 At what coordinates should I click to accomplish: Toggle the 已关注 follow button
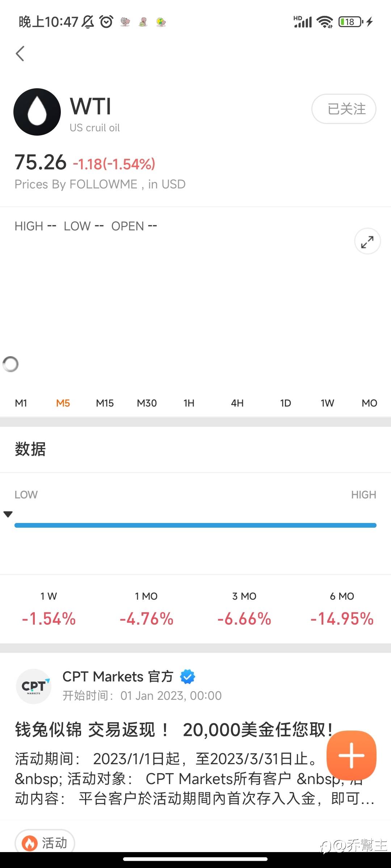pyautogui.click(x=344, y=109)
